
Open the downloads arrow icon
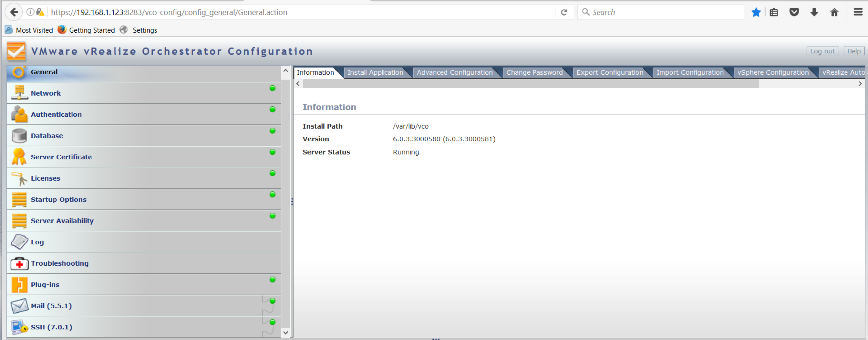coord(814,13)
